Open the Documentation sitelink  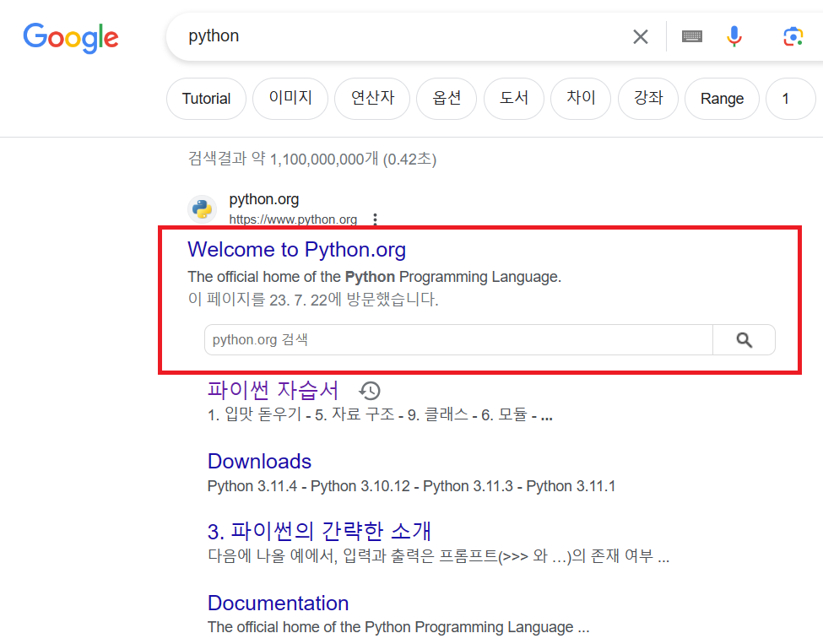click(x=278, y=603)
